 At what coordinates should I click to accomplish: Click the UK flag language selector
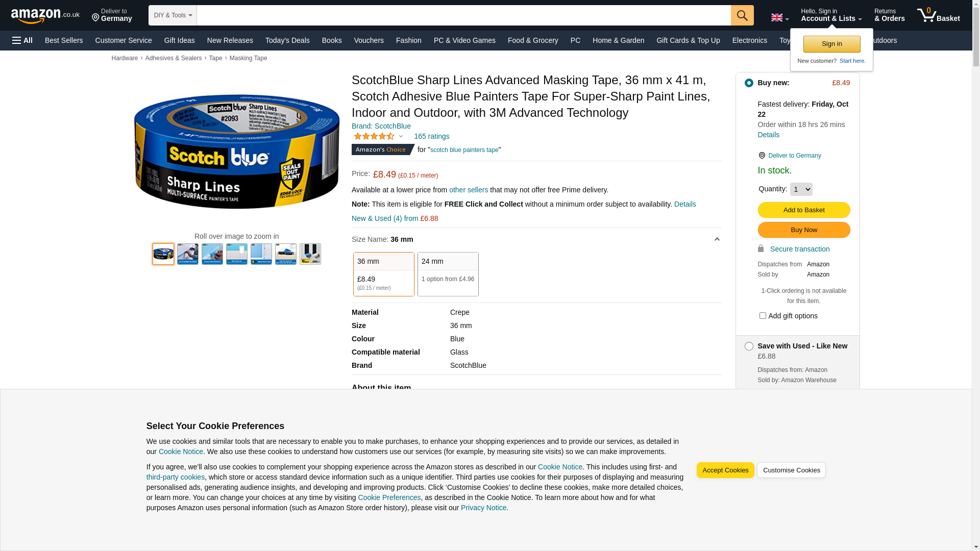[x=779, y=18]
